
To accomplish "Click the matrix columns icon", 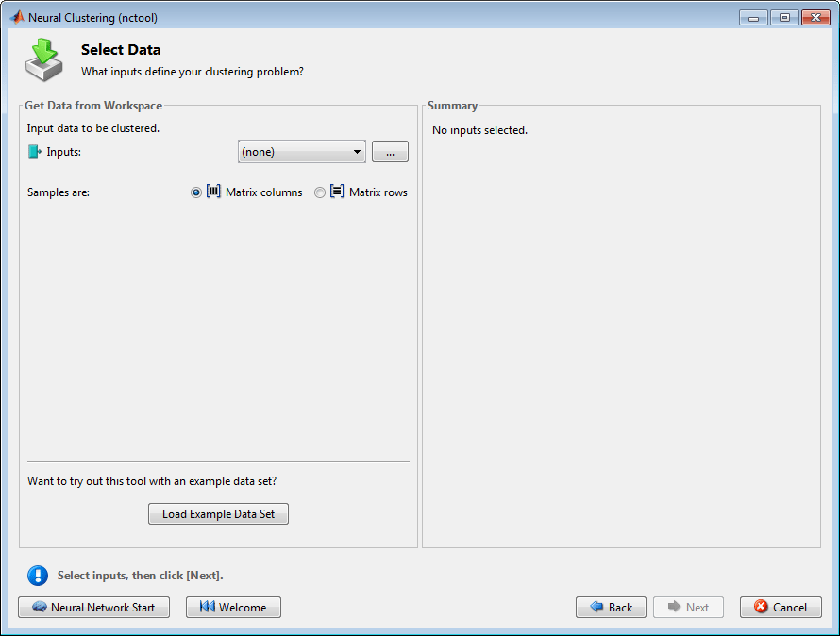I will pos(213,192).
